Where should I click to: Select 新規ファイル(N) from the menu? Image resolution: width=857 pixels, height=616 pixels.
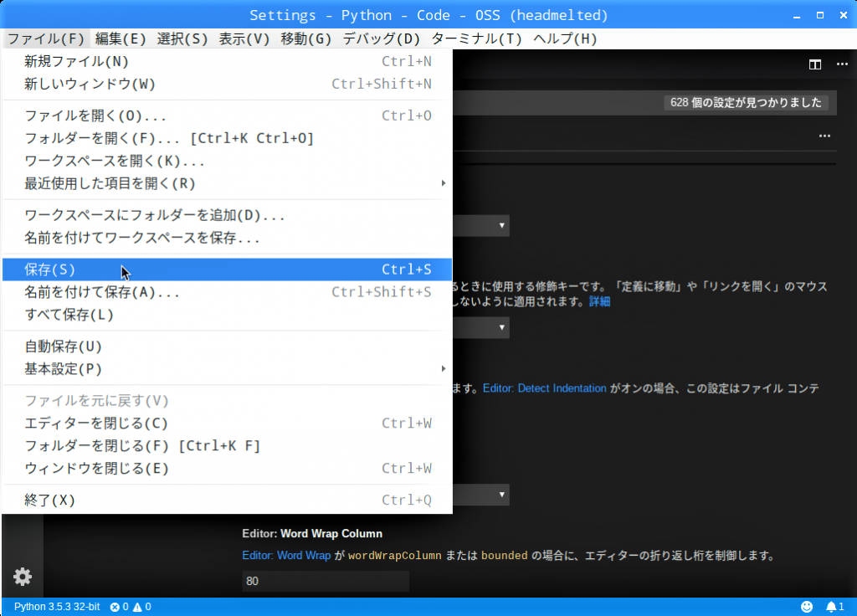click(228, 61)
